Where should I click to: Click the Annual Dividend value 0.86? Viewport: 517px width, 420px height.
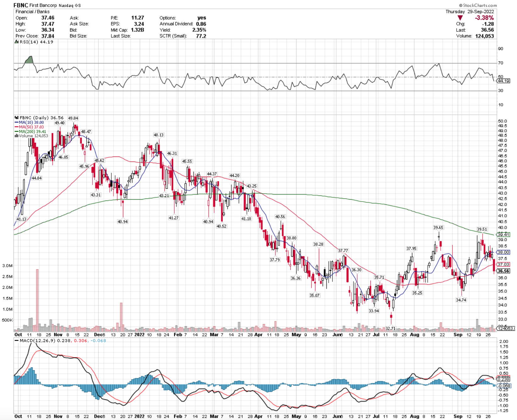point(201,24)
